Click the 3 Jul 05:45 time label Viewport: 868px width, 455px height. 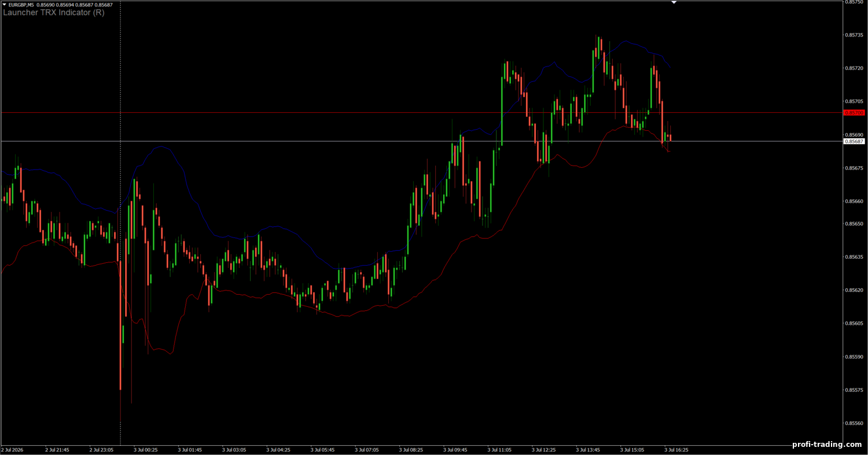tap(323, 449)
